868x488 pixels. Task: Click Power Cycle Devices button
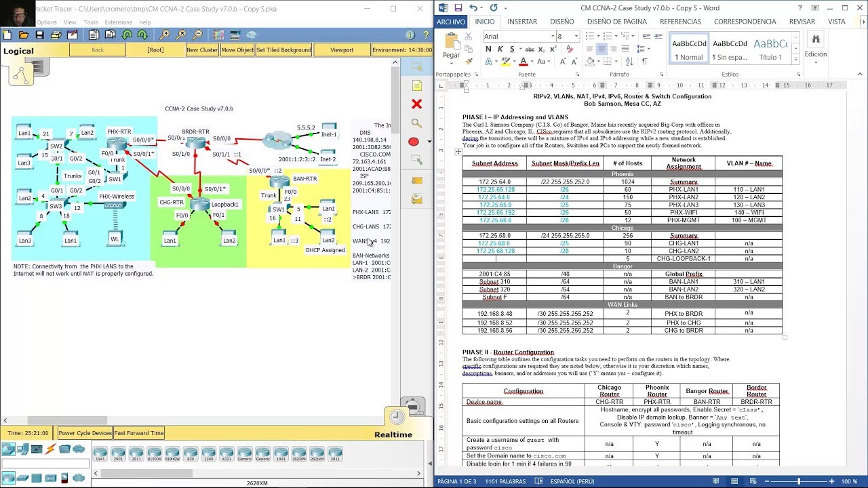click(x=85, y=433)
